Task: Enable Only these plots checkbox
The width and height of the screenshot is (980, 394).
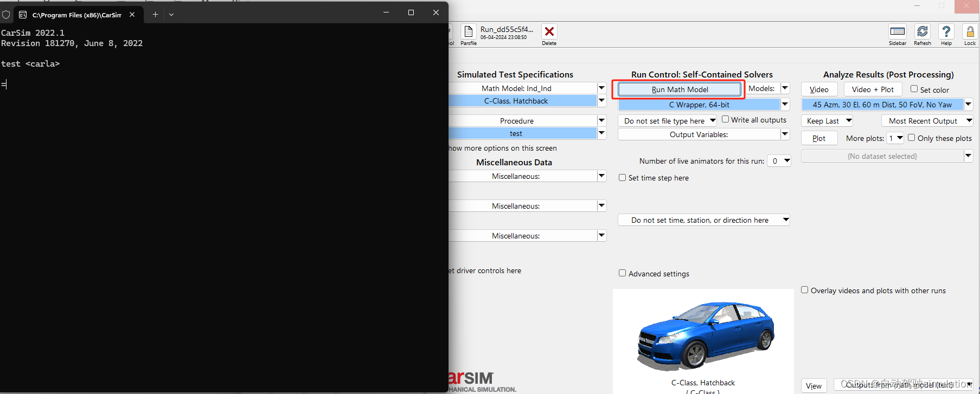Action: click(x=912, y=138)
